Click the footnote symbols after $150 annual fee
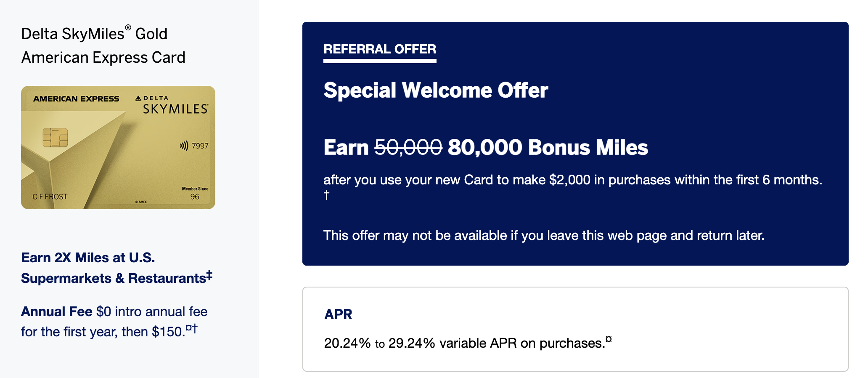The image size is (868, 378). (191, 328)
